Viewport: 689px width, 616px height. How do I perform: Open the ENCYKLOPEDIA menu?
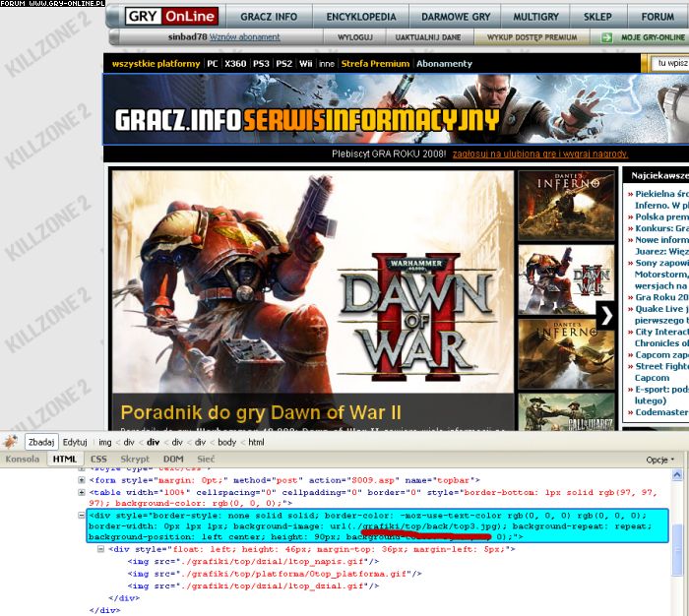tap(361, 17)
